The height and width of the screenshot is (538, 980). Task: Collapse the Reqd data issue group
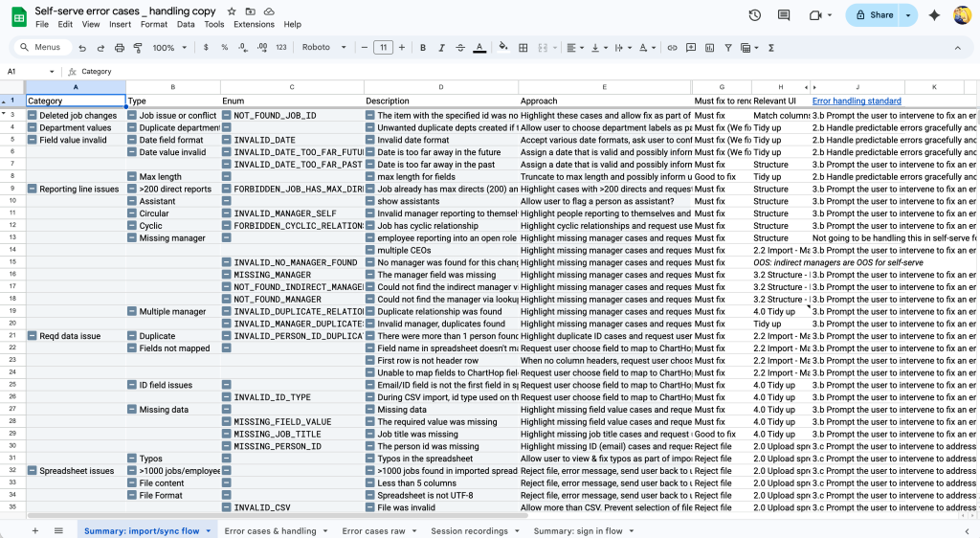(x=33, y=336)
